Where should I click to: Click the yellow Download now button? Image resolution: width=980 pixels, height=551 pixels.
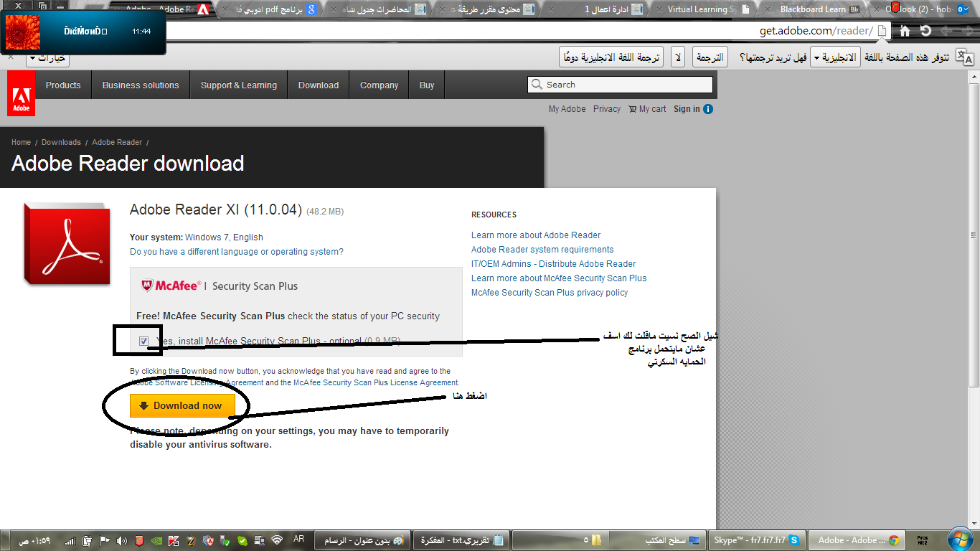click(182, 405)
